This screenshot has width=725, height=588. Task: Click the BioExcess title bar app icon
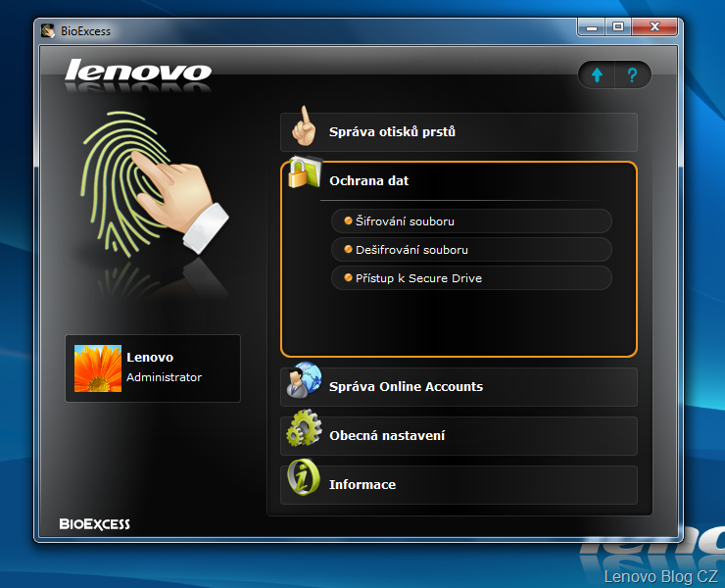48,30
